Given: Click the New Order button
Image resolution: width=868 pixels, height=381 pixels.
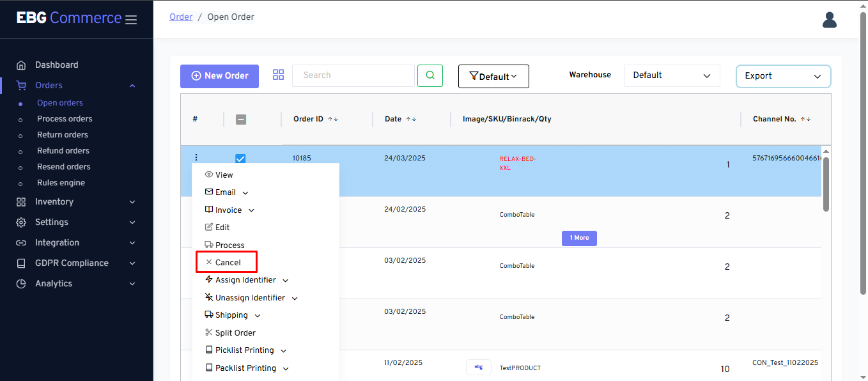Looking at the screenshot, I should [x=219, y=76].
